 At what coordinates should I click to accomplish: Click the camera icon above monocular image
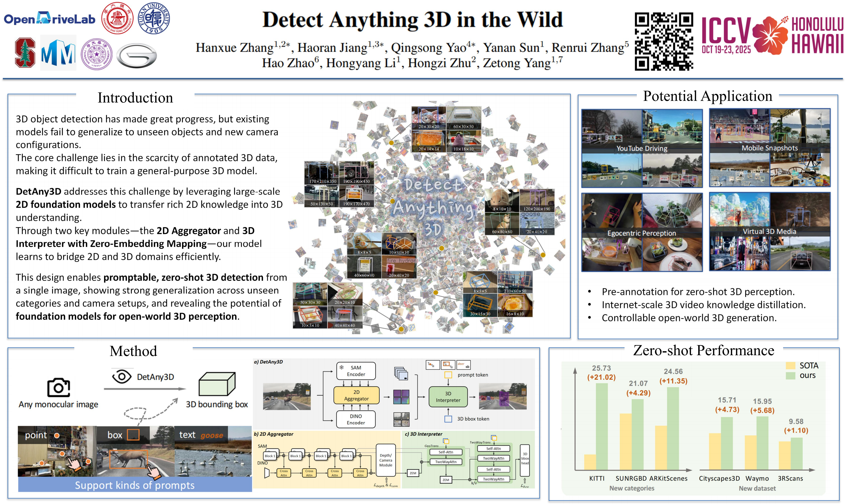[x=58, y=387]
